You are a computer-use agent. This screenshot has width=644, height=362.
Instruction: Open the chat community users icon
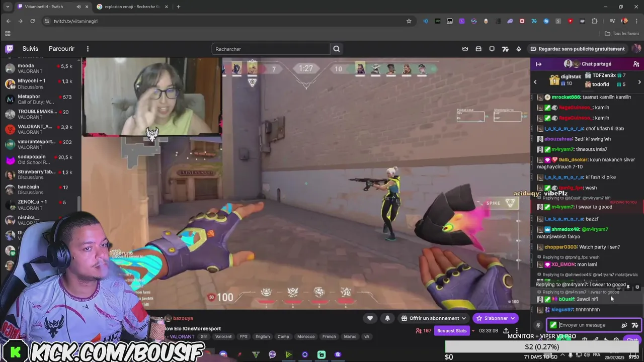[x=636, y=64]
